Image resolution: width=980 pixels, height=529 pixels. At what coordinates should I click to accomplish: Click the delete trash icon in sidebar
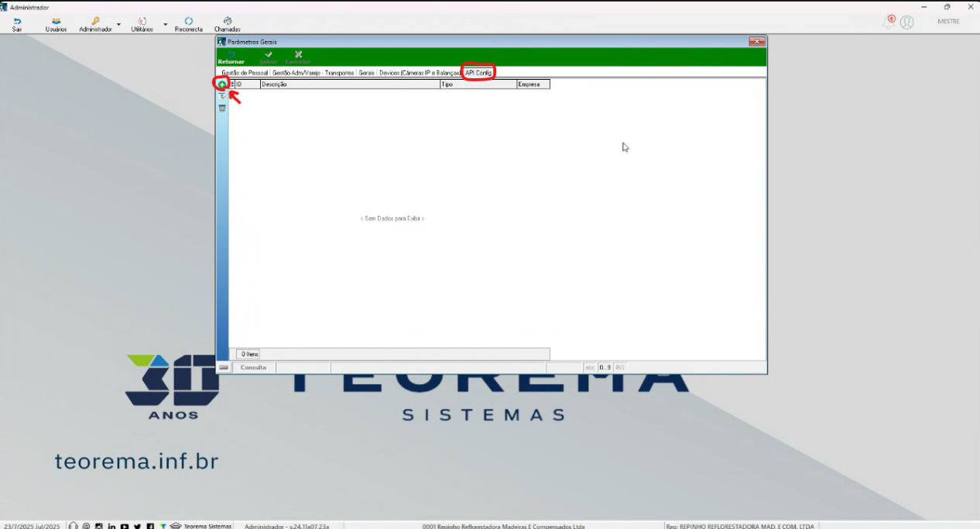(x=222, y=108)
